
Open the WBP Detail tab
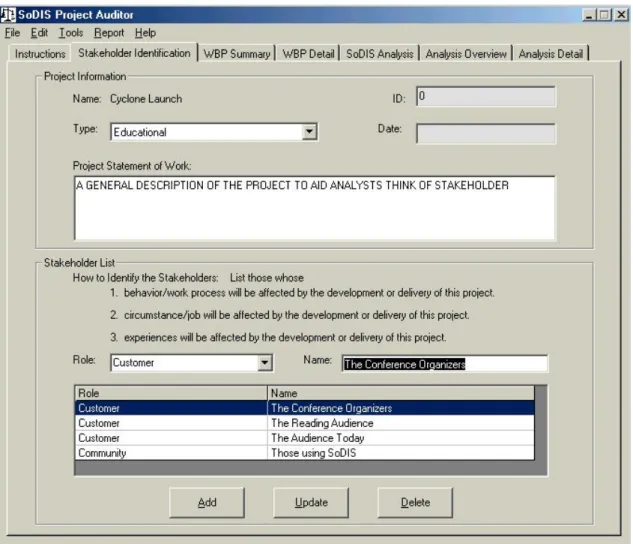click(x=308, y=54)
